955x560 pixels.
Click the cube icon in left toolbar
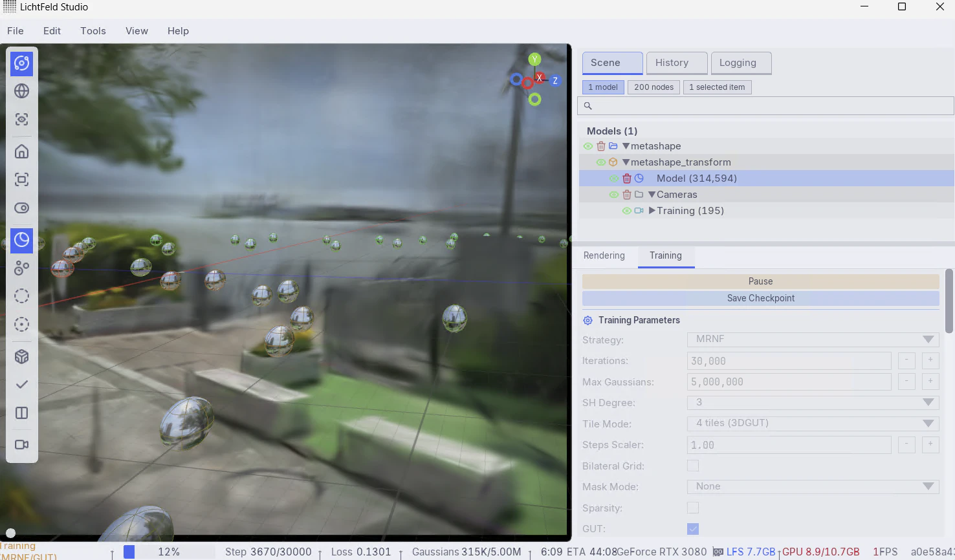tap(21, 356)
